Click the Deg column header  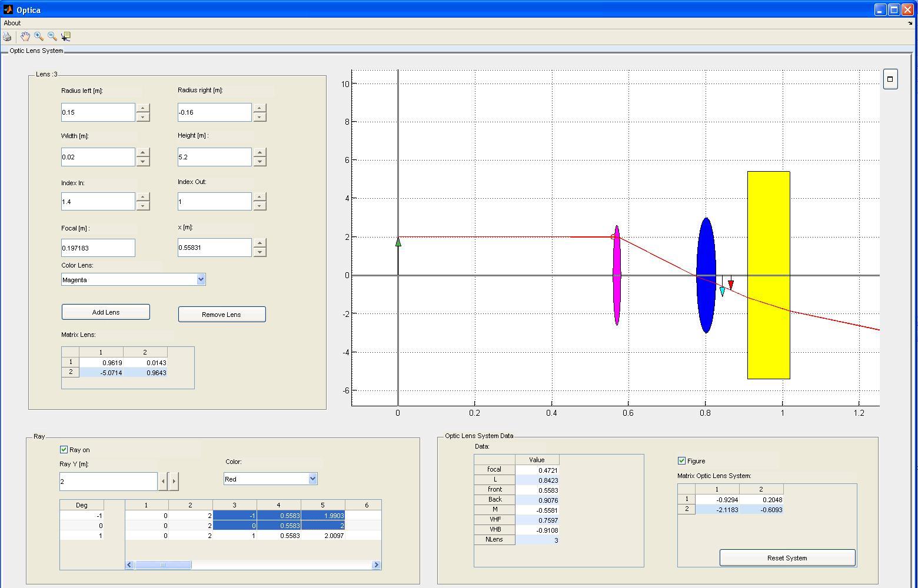tap(82, 505)
